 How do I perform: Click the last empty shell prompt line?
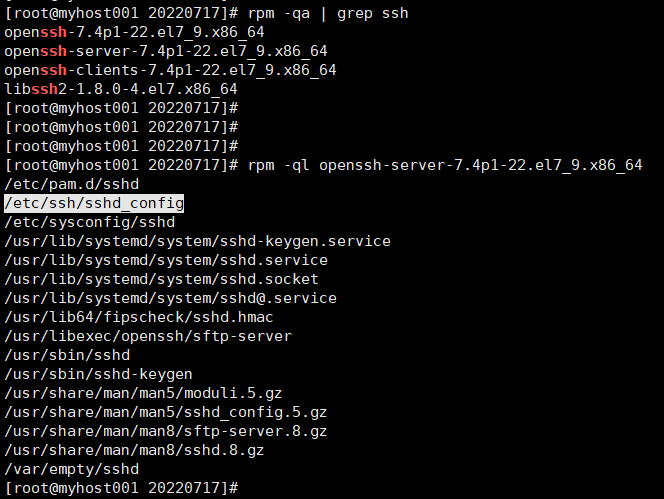coord(120,487)
